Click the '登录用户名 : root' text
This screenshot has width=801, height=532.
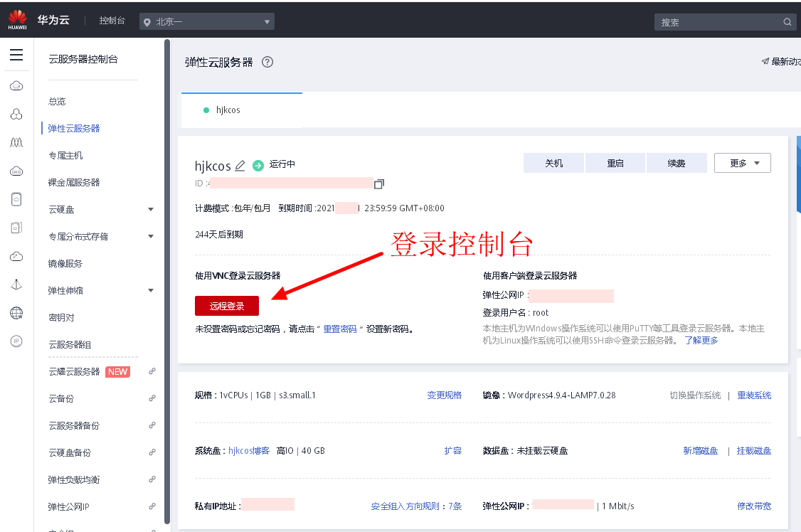(516, 312)
